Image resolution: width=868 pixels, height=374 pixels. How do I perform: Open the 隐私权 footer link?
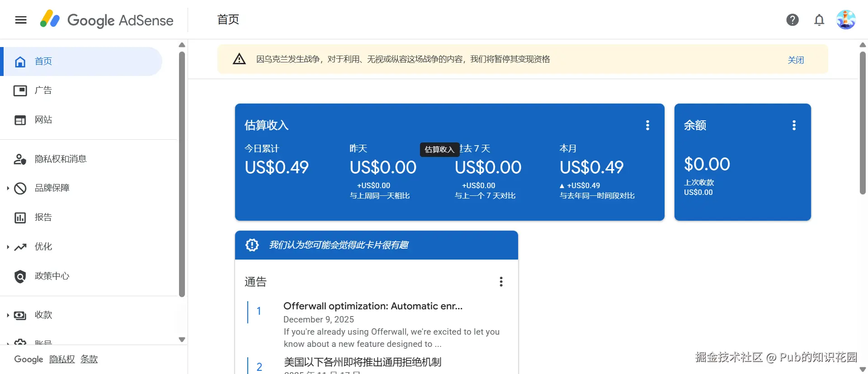pyautogui.click(x=62, y=360)
